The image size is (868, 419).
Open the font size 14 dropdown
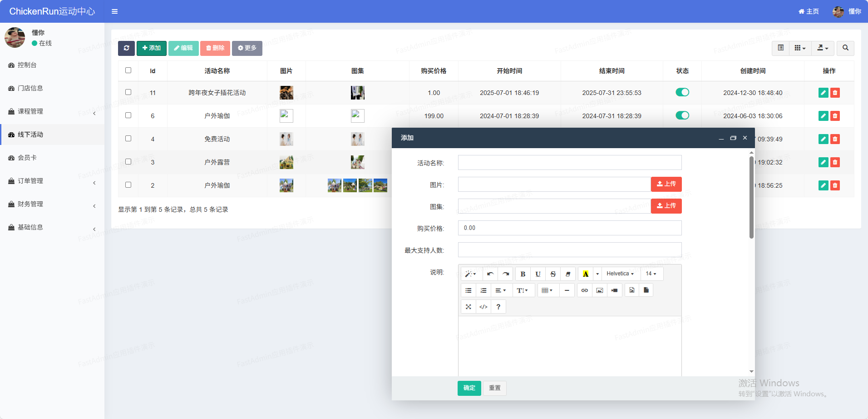tap(651, 274)
